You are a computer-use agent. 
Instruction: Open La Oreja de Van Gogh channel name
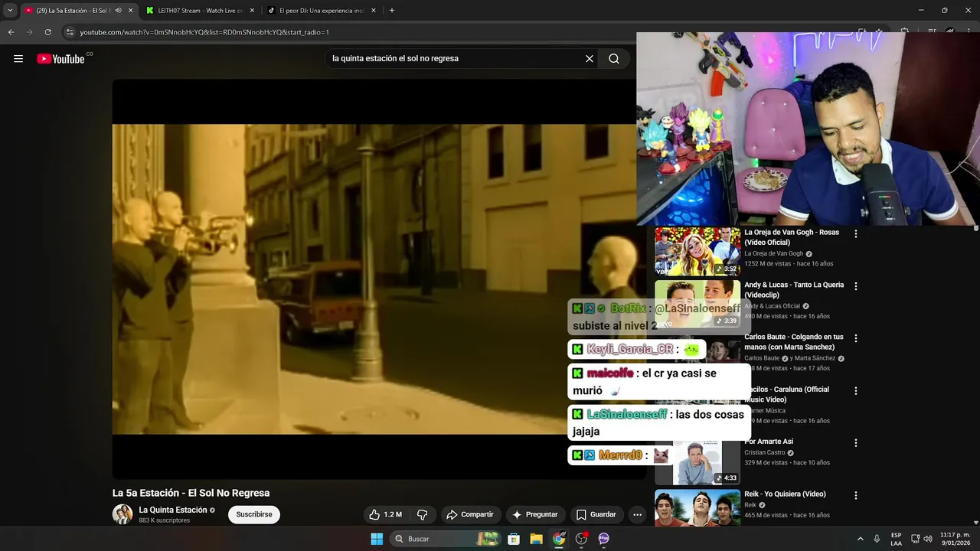point(773,253)
